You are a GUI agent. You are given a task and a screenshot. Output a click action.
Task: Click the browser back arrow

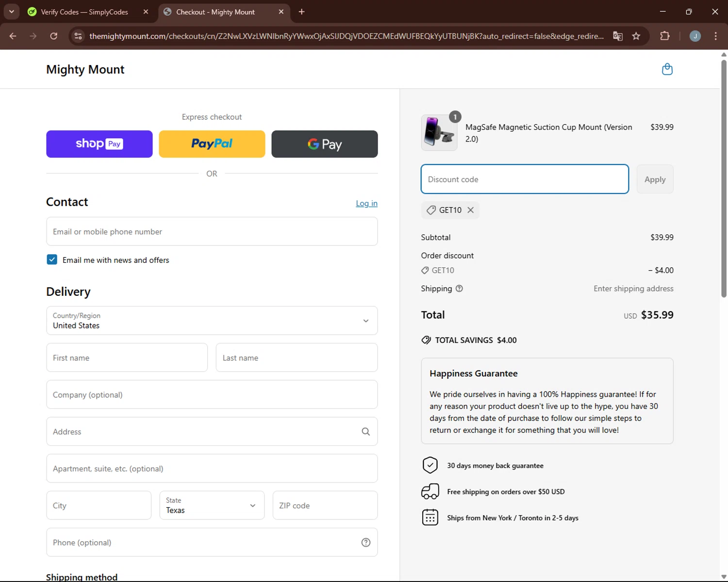pos(13,36)
